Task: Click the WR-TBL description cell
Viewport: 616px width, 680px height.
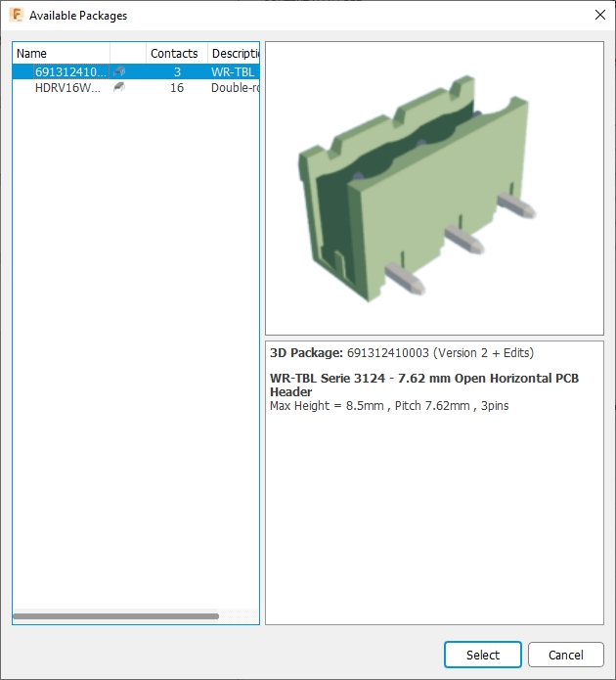Action: coord(234,71)
